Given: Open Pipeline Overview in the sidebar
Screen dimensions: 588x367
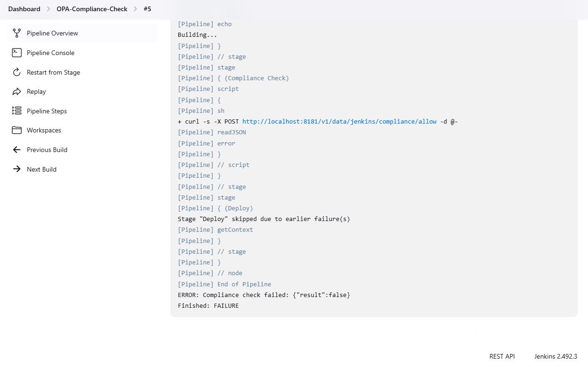Looking at the screenshot, I should point(83,33).
